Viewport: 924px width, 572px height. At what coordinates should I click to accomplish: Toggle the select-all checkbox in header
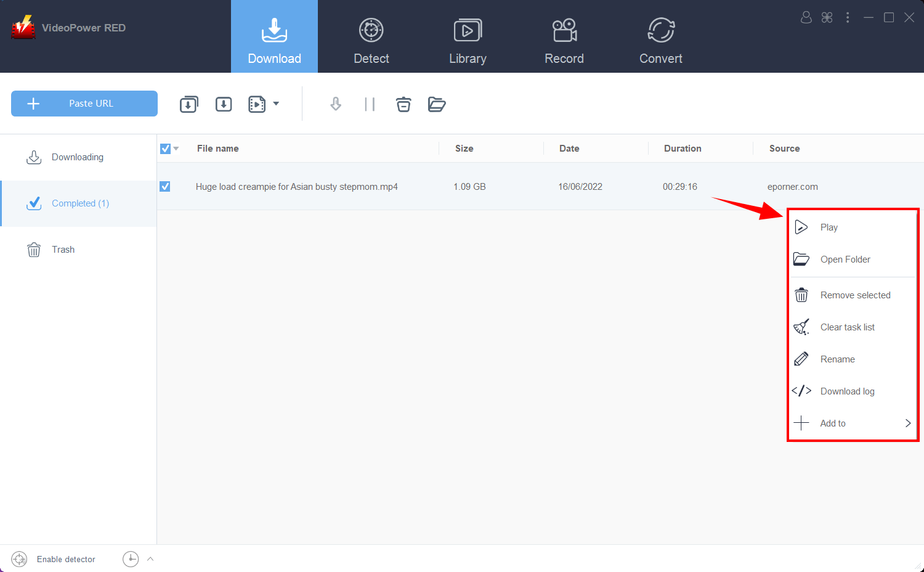165,149
